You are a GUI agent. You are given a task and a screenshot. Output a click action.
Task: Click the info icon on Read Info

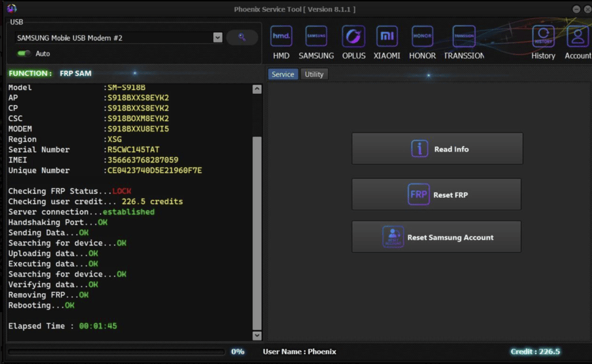(420, 148)
